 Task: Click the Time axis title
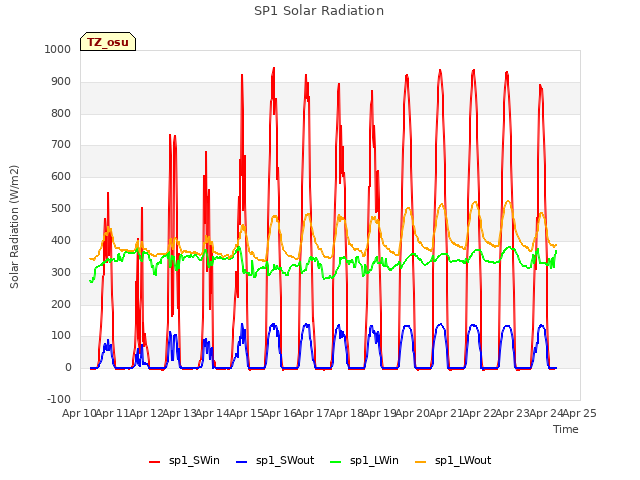[566, 429]
